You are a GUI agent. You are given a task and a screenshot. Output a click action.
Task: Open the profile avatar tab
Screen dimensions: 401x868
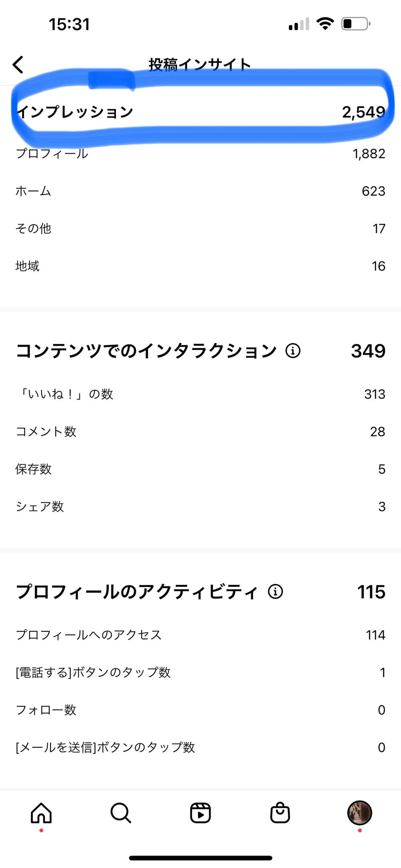pyautogui.click(x=359, y=813)
